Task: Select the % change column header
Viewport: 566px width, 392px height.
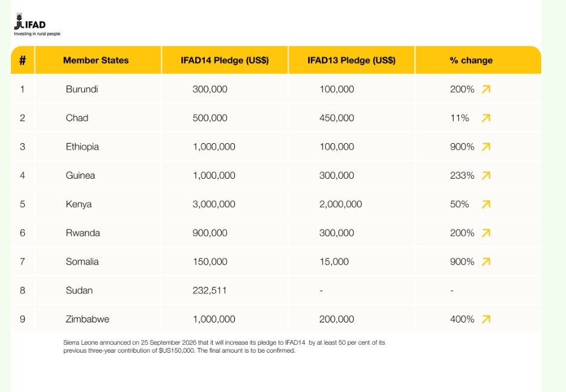Action: point(471,60)
